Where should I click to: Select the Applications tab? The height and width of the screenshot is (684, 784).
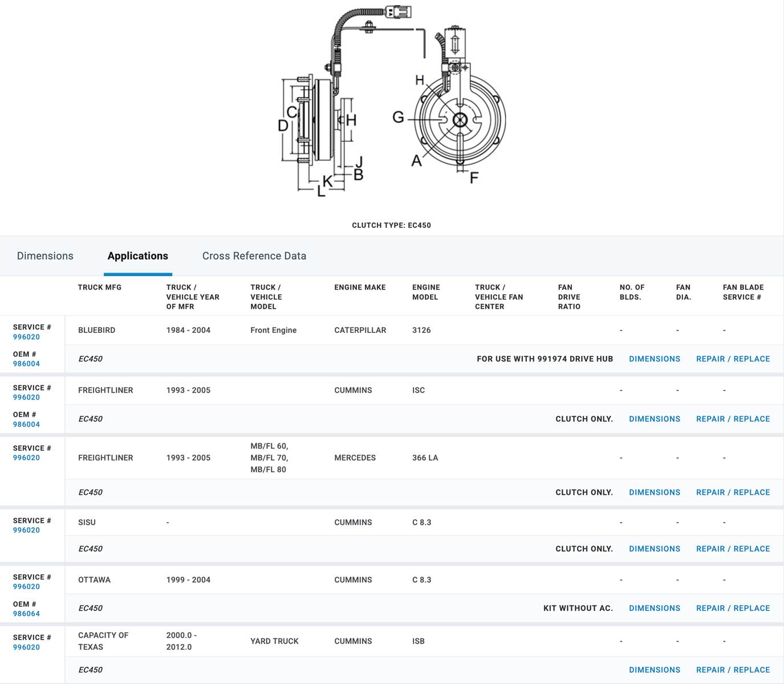[138, 256]
